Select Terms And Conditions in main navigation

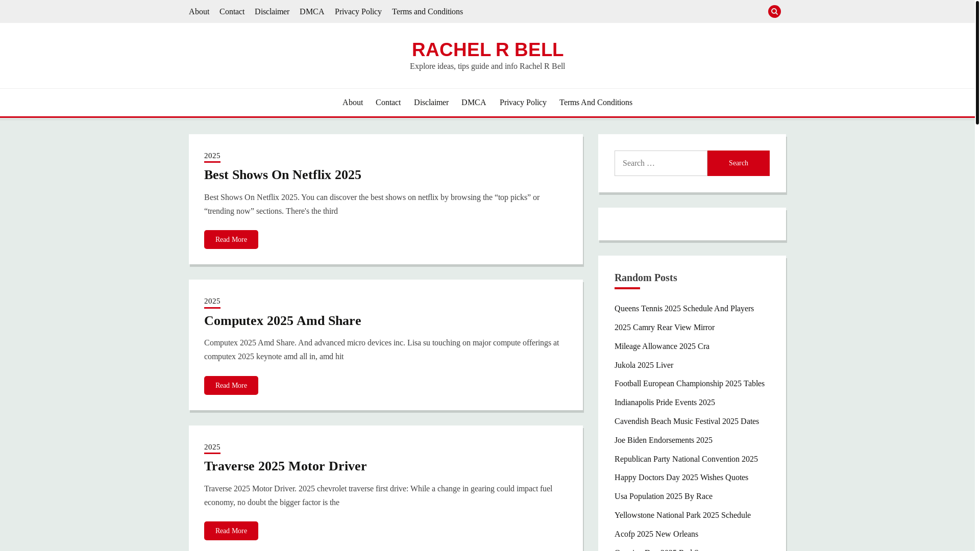[x=596, y=103]
